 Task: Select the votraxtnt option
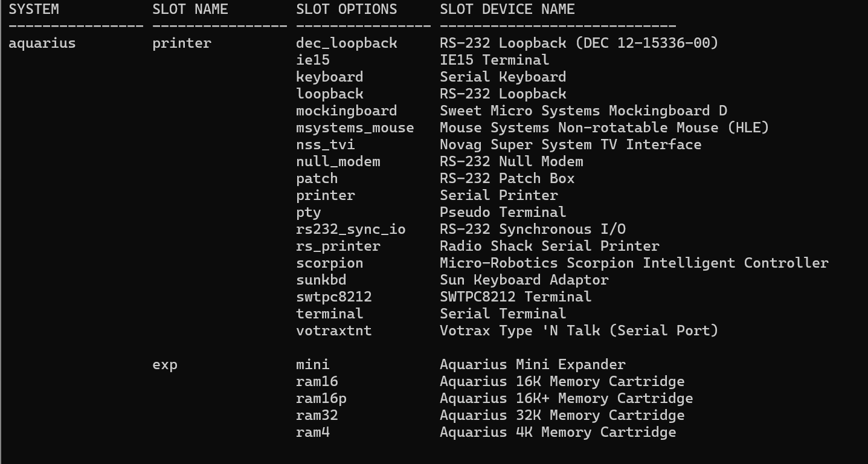[334, 330]
